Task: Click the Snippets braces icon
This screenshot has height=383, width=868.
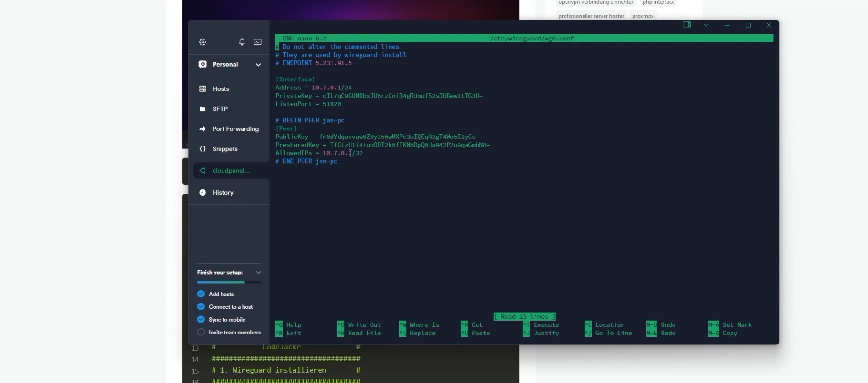Action: (203, 149)
